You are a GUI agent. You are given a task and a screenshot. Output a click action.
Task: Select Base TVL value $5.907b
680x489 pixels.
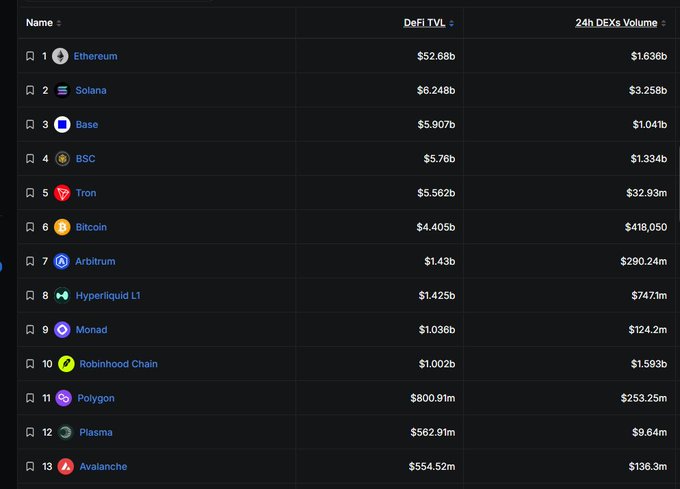(x=436, y=124)
